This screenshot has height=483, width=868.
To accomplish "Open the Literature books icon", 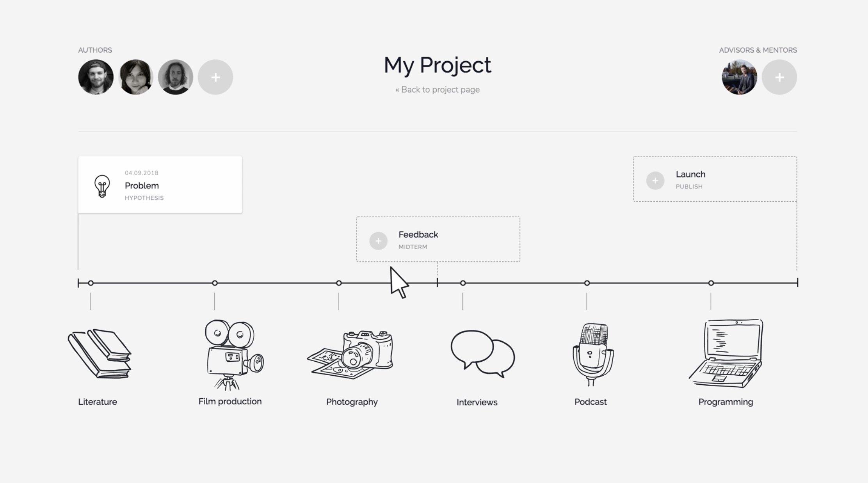I will (100, 353).
